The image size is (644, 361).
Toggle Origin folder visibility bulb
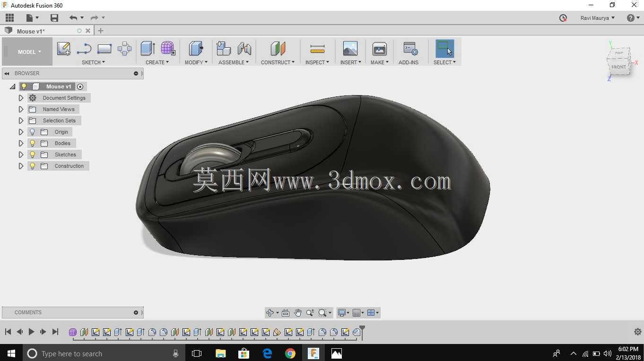click(32, 132)
